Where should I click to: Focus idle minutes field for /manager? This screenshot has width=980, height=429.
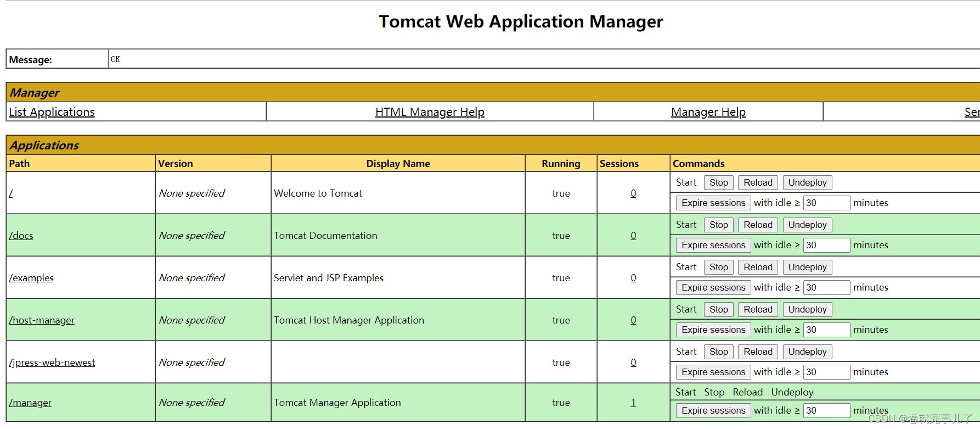pos(826,410)
